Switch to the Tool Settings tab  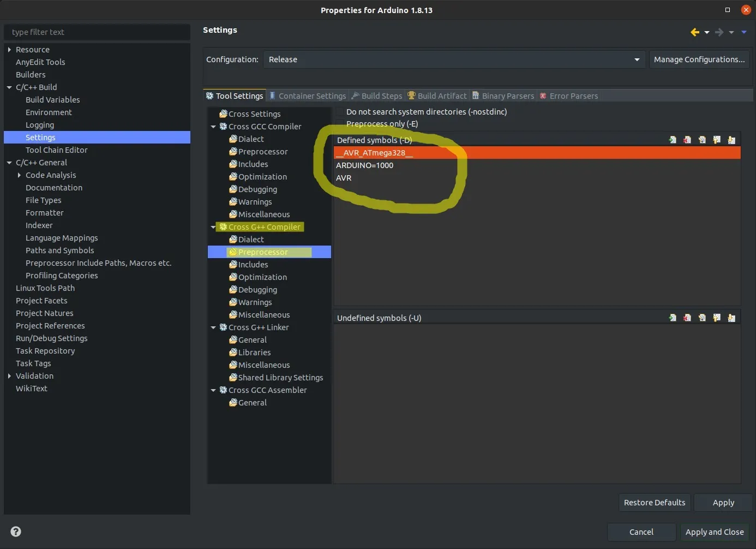pos(235,96)
